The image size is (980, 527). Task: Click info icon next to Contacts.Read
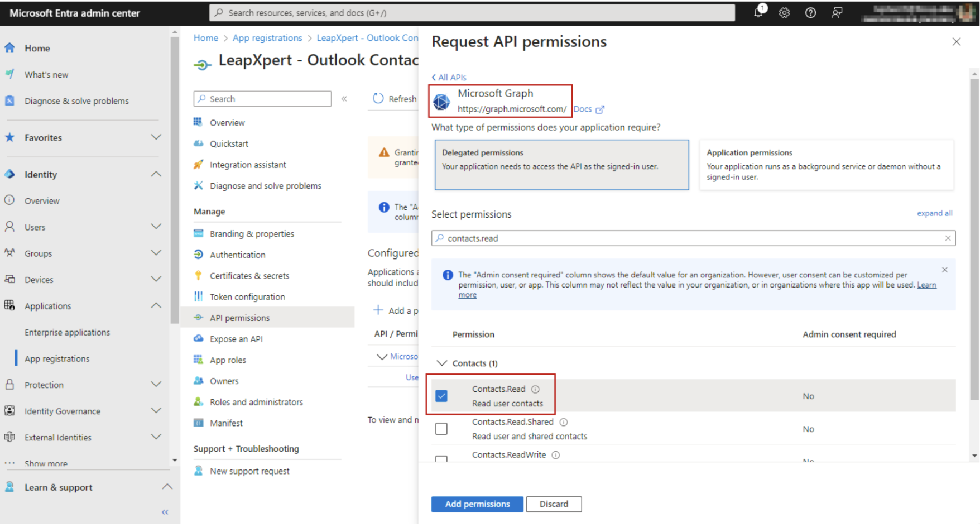pyautogui.click(x=535, y=389)
